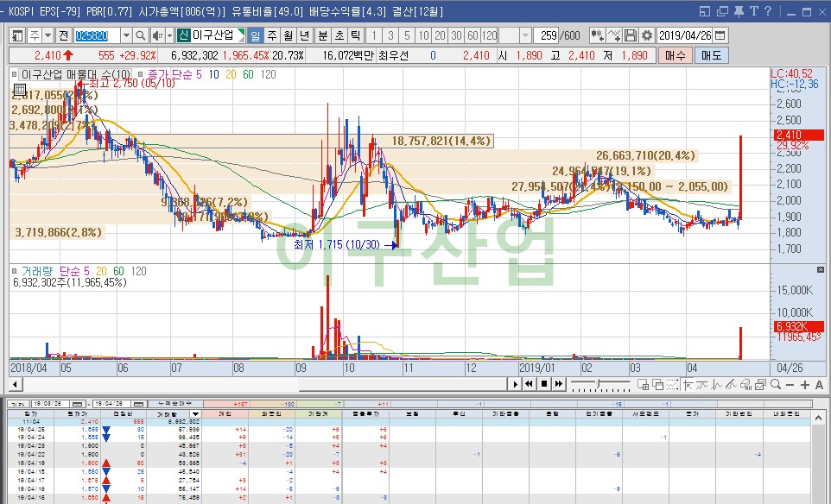Image resolution: width=831 pixels, height=504 pixels.
Task: Click the scroll left arrow under chart
Action: [x=15, y=384]
